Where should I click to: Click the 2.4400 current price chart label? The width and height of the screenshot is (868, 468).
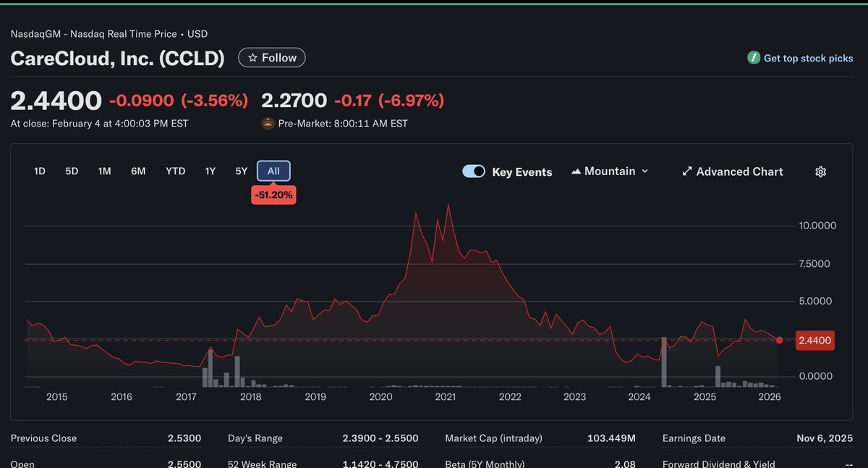814,340
